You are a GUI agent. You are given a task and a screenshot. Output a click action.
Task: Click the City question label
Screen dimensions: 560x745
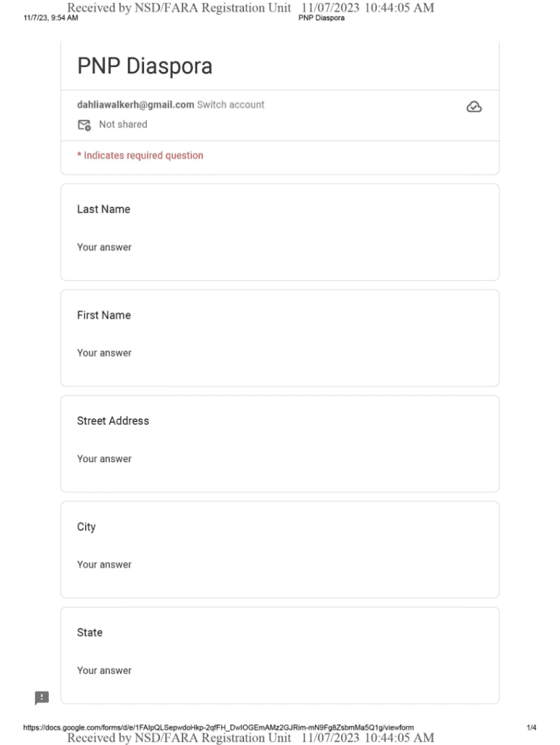tap(87, 527)
